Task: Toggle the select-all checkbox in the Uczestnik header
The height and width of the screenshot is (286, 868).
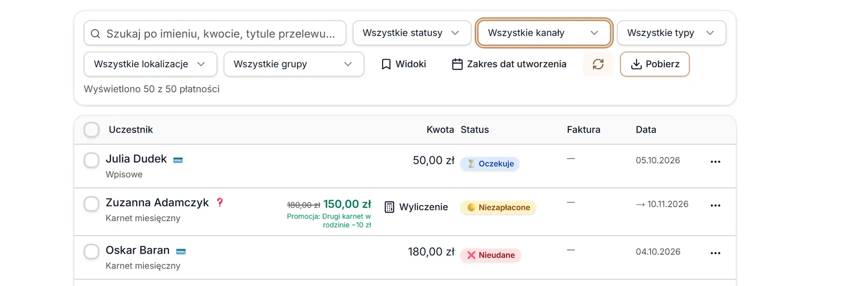Action: 92,130
